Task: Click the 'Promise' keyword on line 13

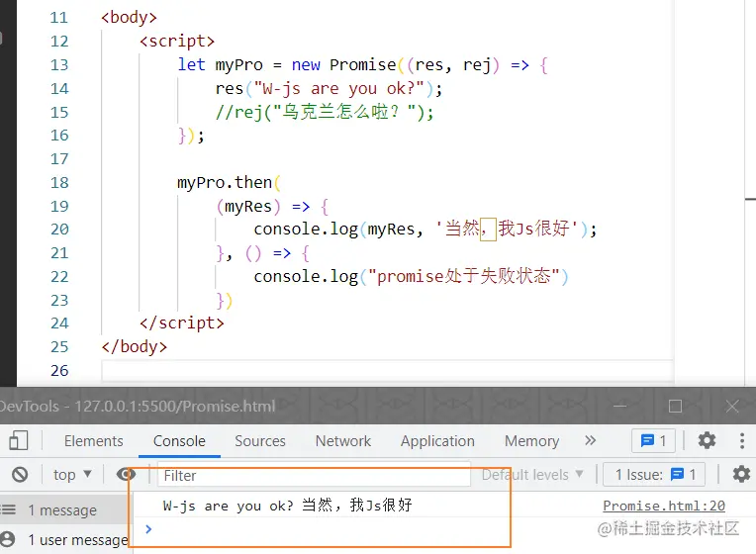Action: point(362,64)
